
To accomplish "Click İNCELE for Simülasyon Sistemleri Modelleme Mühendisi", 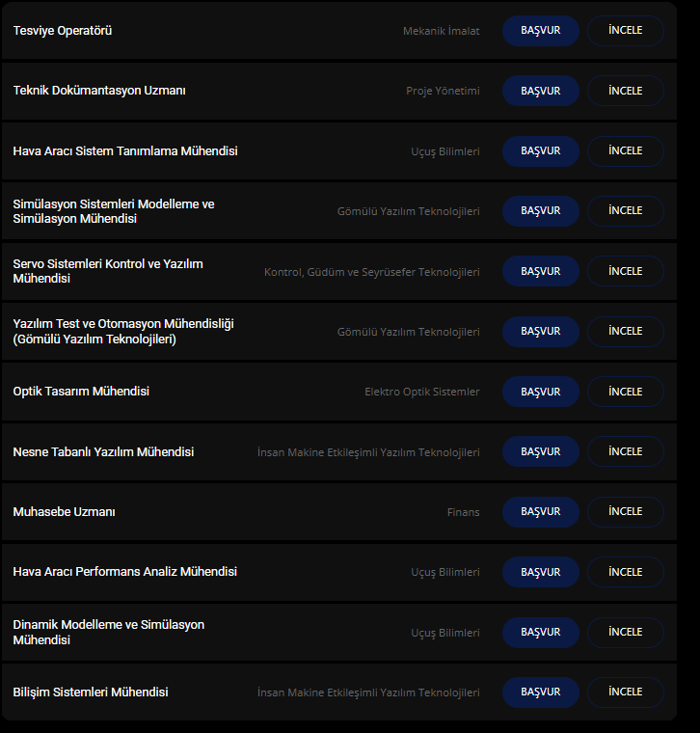I will pos(625,211).
